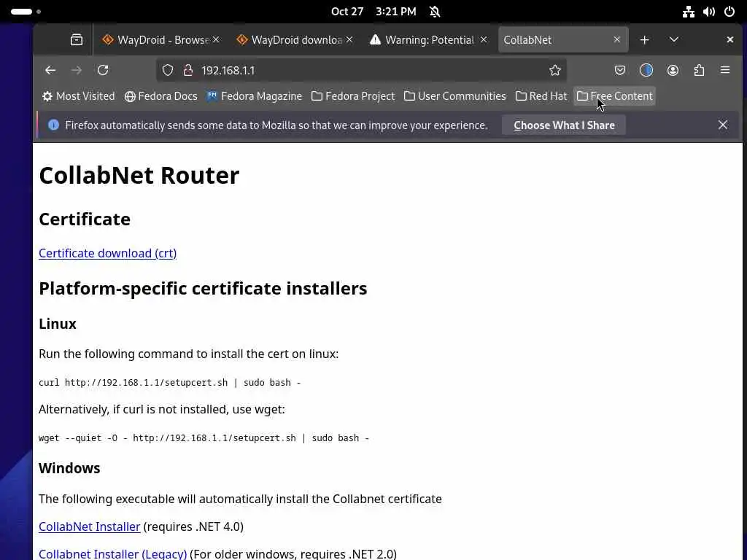The width and height of the screenshot is (747, 560).
Task: Expand the list all tabs chevron
Action: click(x=673, y=40)
